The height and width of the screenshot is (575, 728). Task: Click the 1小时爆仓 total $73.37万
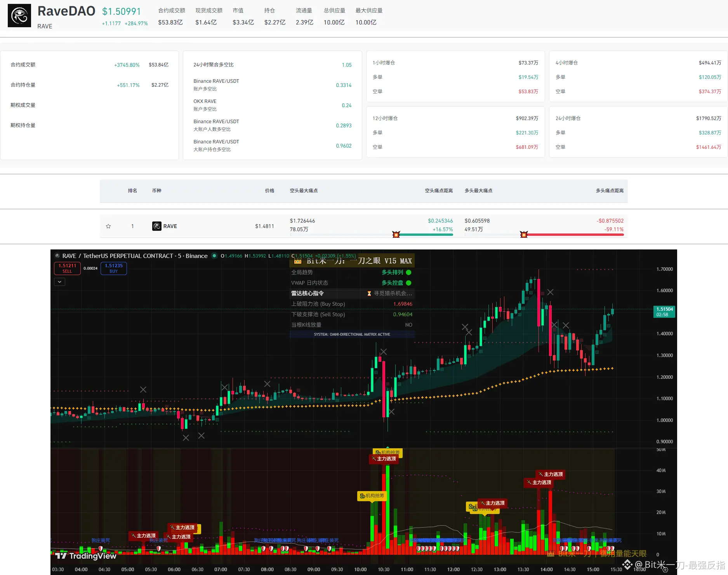tap(528, 63)
